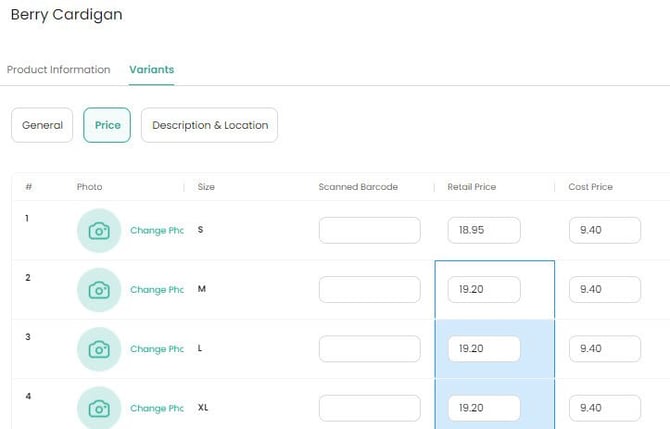Click the camera photo icon for size M
The height and width of the screenshot is (429, 670).
click(99, 290)
